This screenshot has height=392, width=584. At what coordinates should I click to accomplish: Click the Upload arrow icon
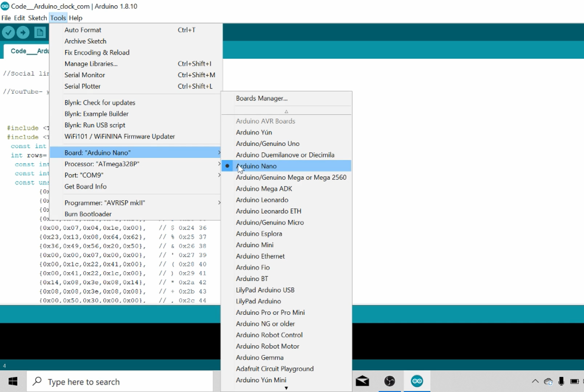point(23,32)
